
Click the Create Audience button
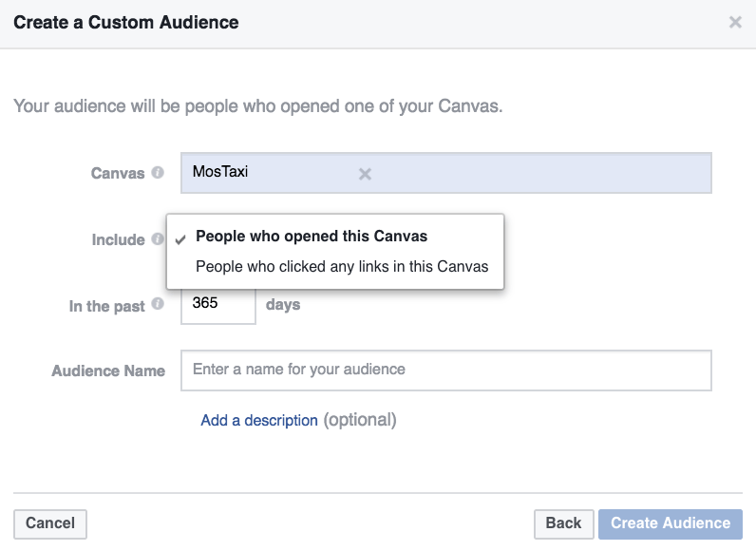671,523
